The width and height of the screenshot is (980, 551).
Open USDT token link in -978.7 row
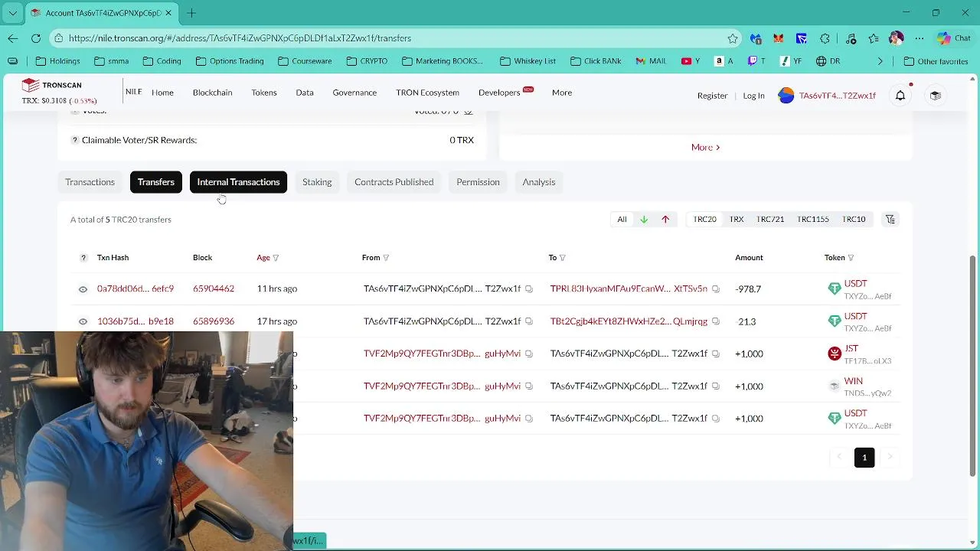click(x=855, y=284)
